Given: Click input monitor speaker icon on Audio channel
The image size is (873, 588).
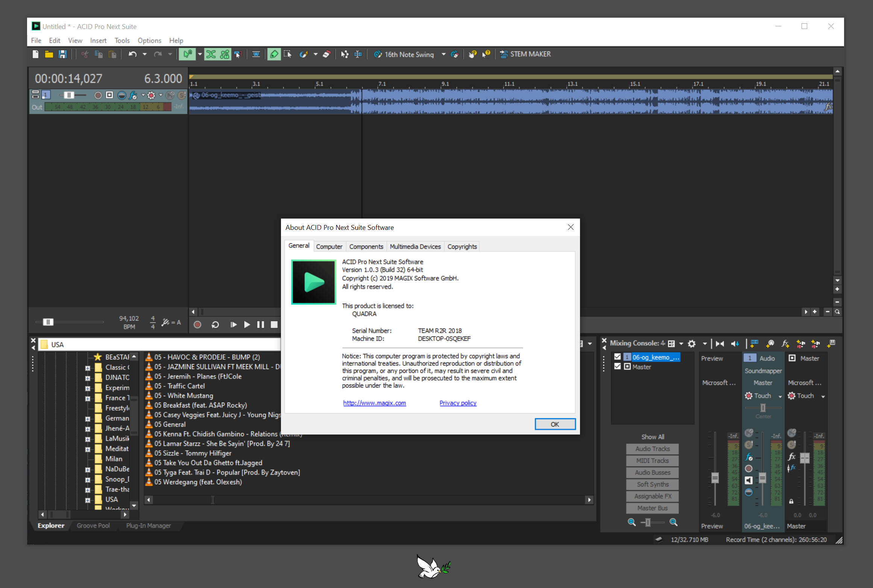Looking at the screenshot, I should [749, 480].
